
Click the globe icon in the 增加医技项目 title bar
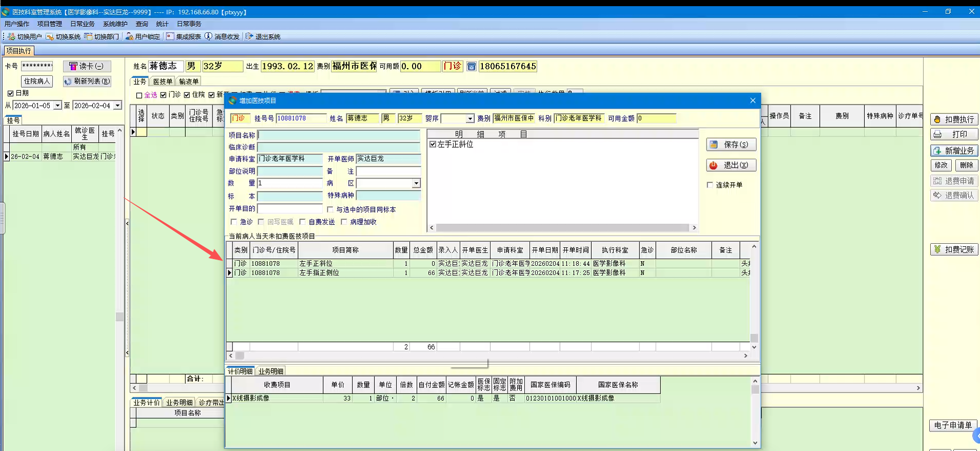click(x=233, y=101)
